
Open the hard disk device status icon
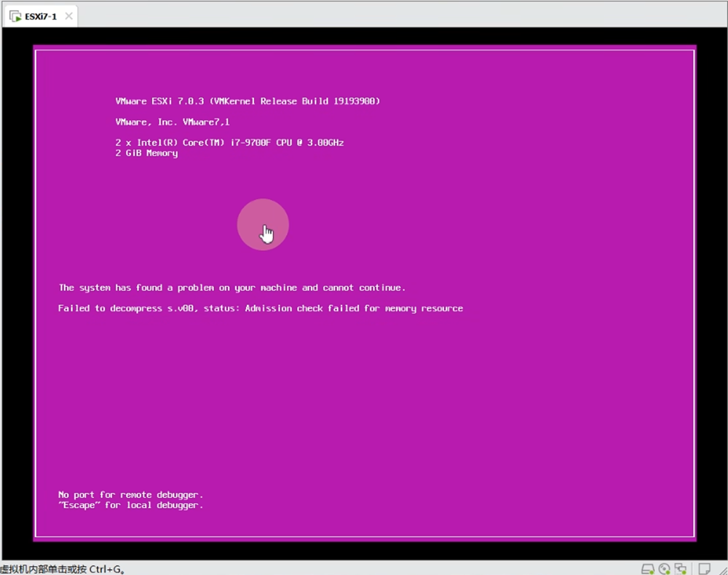coord(648,568)
